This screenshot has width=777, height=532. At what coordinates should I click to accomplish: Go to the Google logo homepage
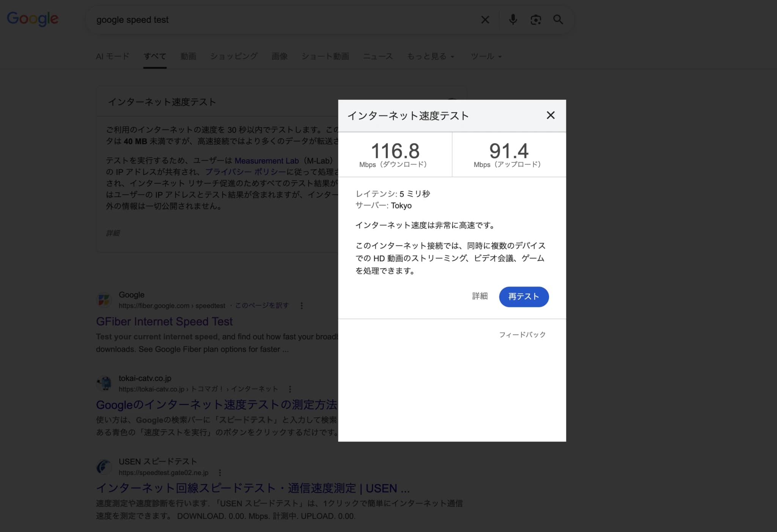33,19
